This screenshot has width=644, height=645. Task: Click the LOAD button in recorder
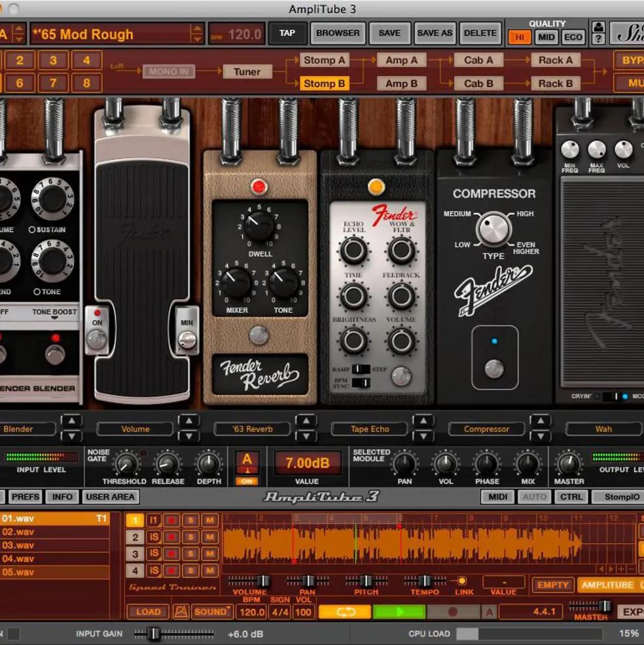pyautogui.click(x=148, y=612)
